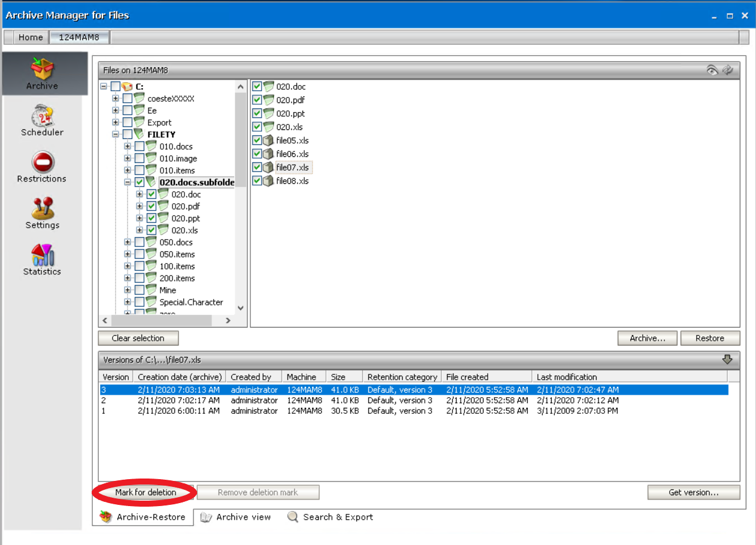
Task: Uncheck the file07.xls checkbox
Action: click(x=257, y=167)
